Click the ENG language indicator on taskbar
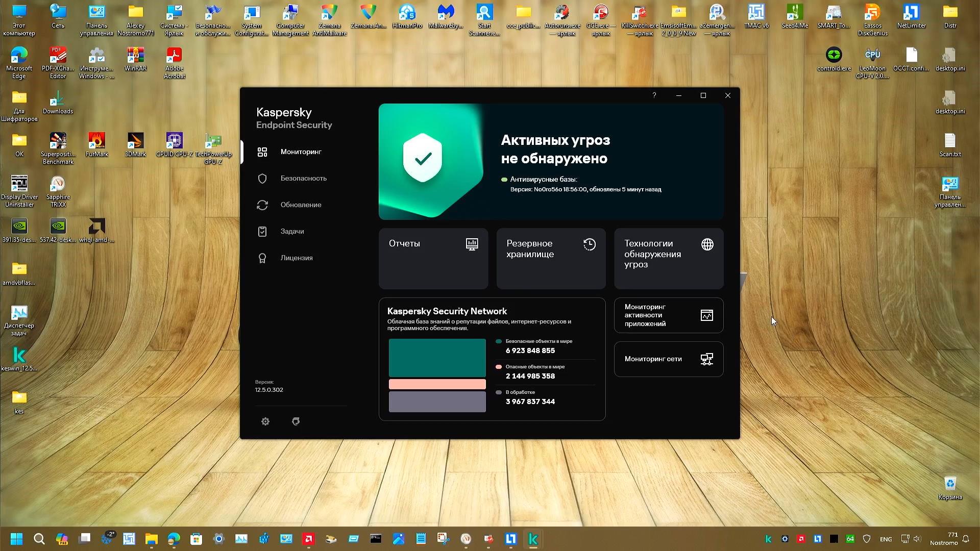The image size is (980, 551). pos(886,539)
